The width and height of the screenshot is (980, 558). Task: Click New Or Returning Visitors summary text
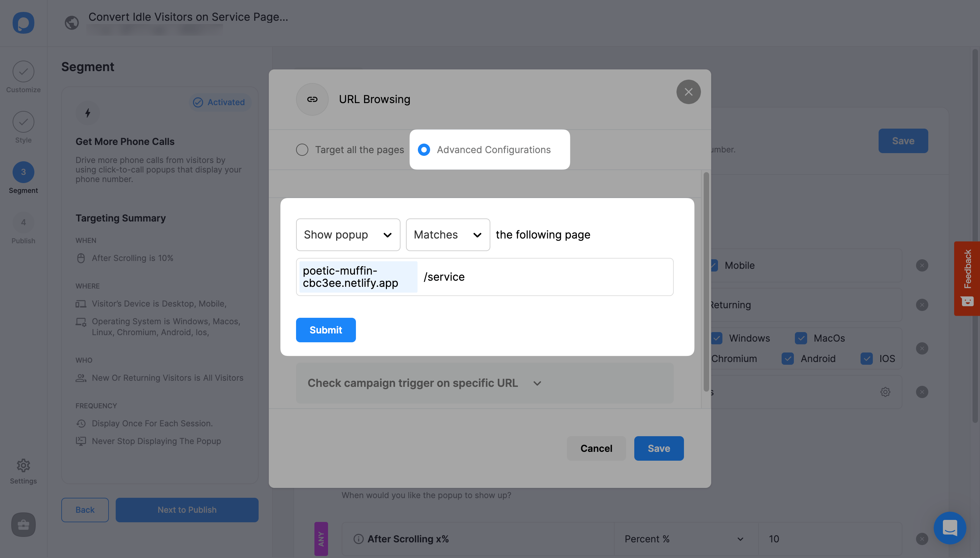[x=167, y=378]
